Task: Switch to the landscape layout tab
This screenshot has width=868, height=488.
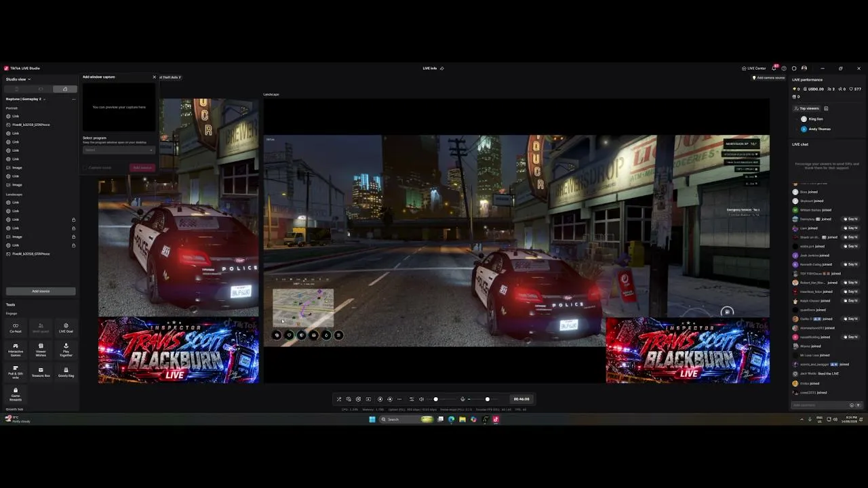Action: point(41,89)
